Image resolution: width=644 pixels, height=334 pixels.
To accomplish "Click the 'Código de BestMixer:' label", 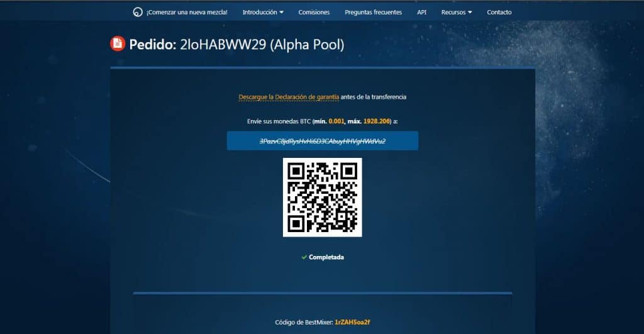I will pos(304,323).
